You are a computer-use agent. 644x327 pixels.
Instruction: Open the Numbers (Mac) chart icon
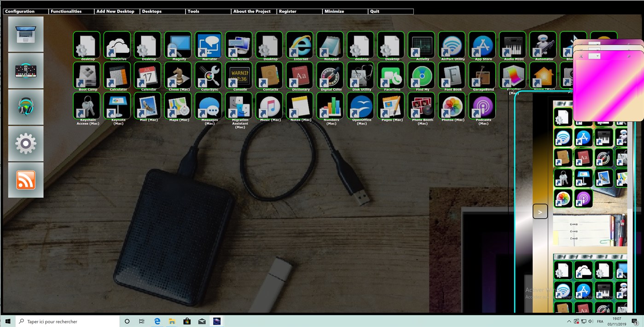point(331,105)
